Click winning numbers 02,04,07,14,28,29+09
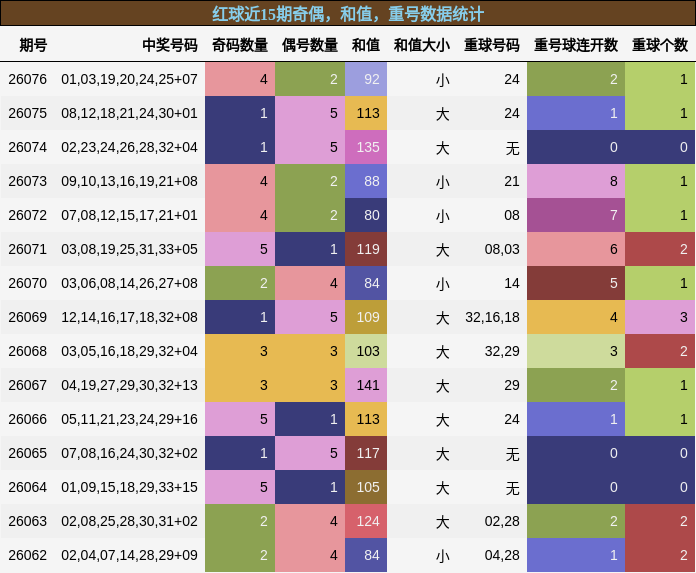This screenshot has height=573, width=696. [x=130, y=555]
